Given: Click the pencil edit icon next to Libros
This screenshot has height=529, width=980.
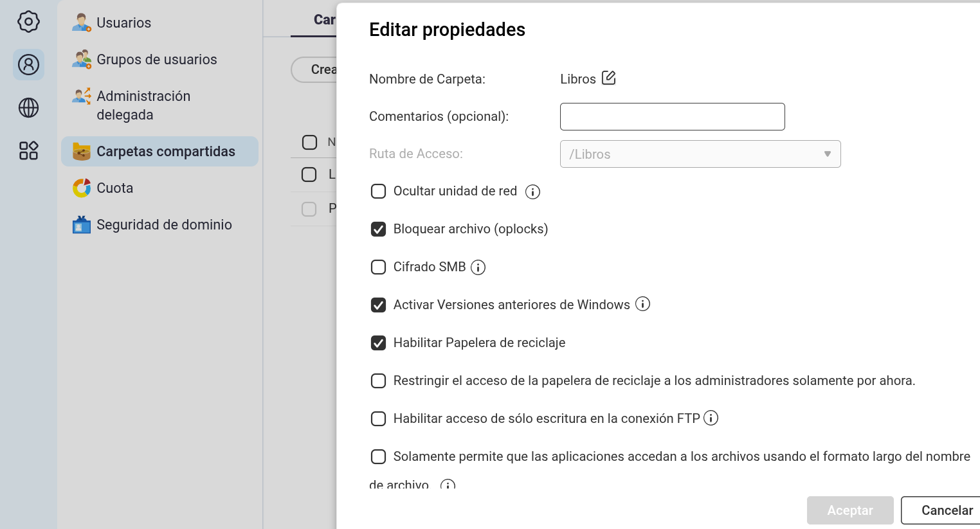Looking at the screenshot, I should [608, 78].
